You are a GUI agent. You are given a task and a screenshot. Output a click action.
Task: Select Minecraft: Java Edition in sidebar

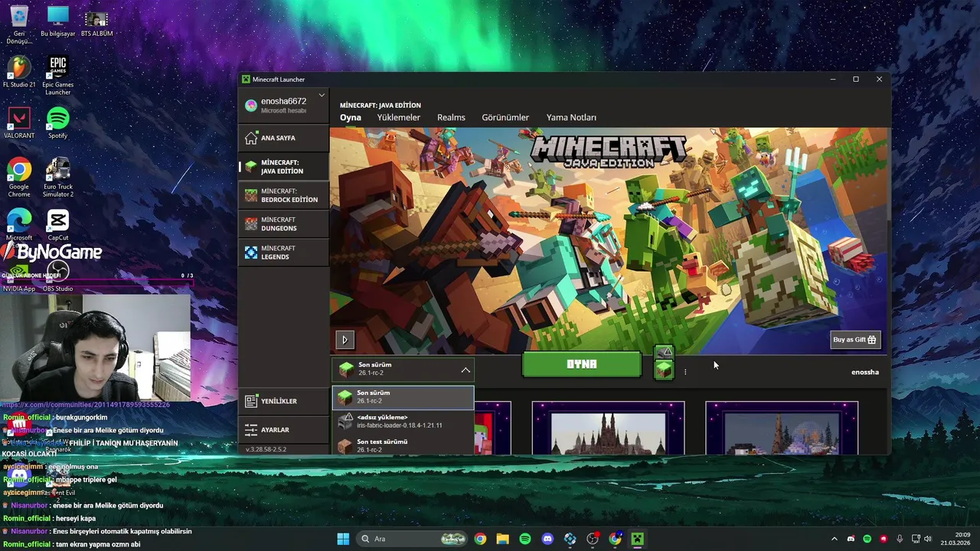point(283,167)
